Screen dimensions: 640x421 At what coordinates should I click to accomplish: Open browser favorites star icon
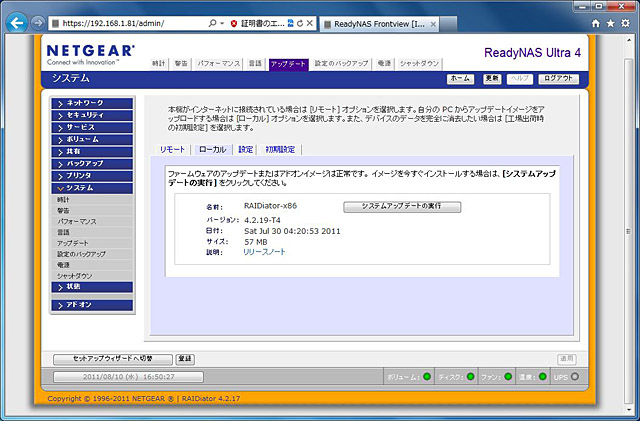(x=610, y=22)
